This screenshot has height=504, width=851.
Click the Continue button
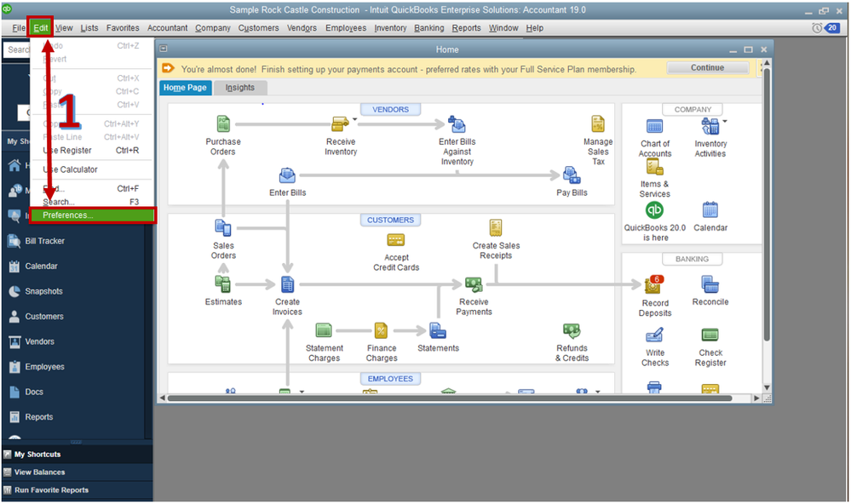pos(707,68)
